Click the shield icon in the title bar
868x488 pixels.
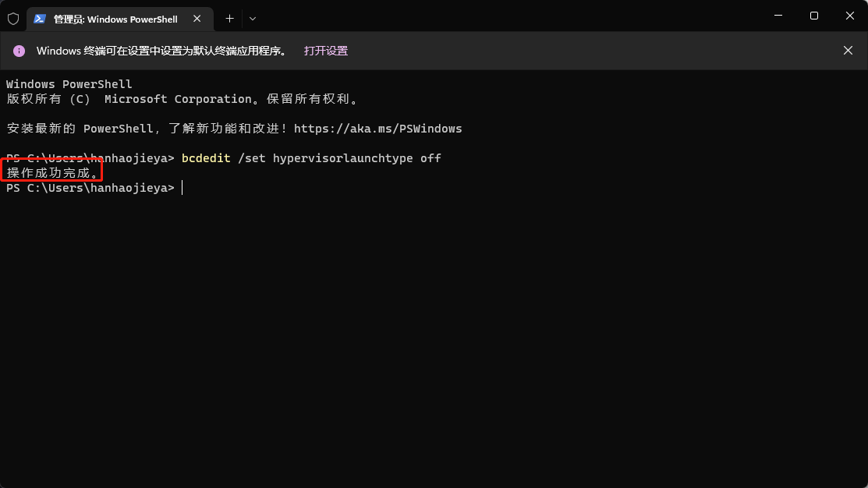pos(13,19)
